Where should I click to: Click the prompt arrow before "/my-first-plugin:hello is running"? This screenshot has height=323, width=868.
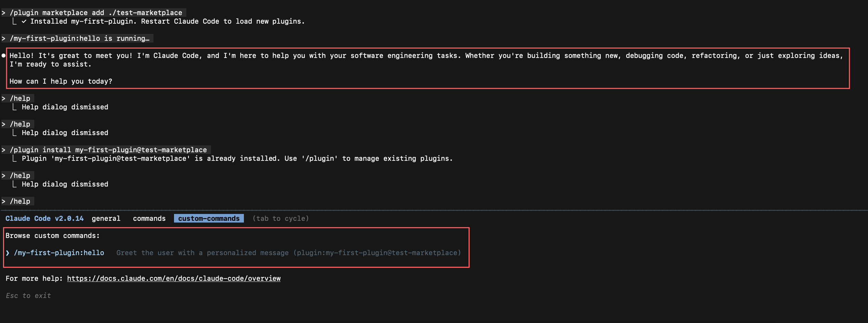point(3,38)
